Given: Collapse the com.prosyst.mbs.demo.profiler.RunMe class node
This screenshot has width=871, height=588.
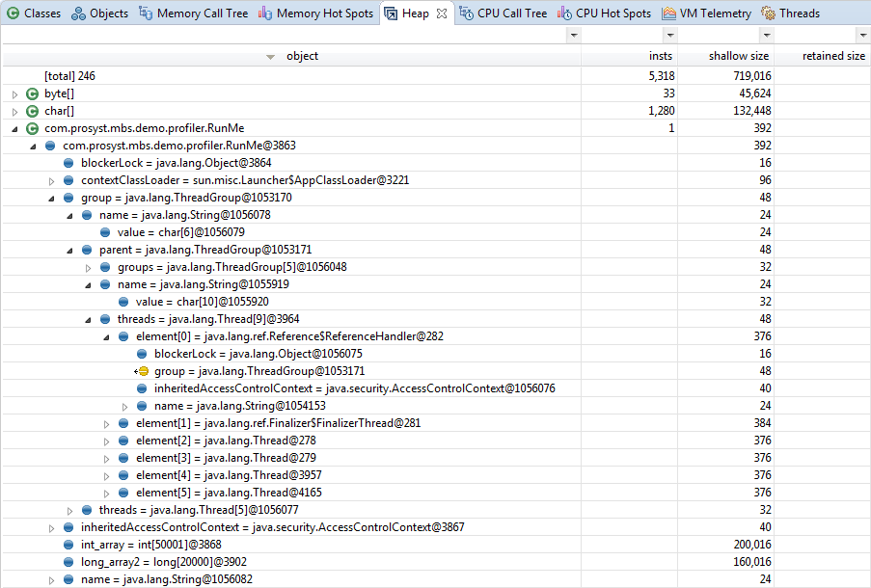Looking at the screenshot, I should click(x=14, y=128).
